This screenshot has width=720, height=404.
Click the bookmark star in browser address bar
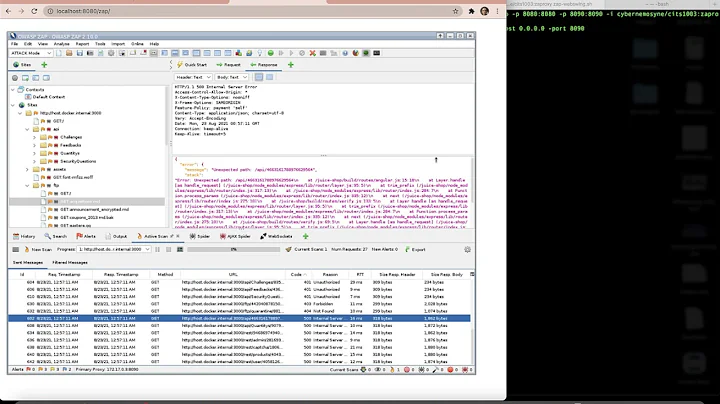(455, 11)
